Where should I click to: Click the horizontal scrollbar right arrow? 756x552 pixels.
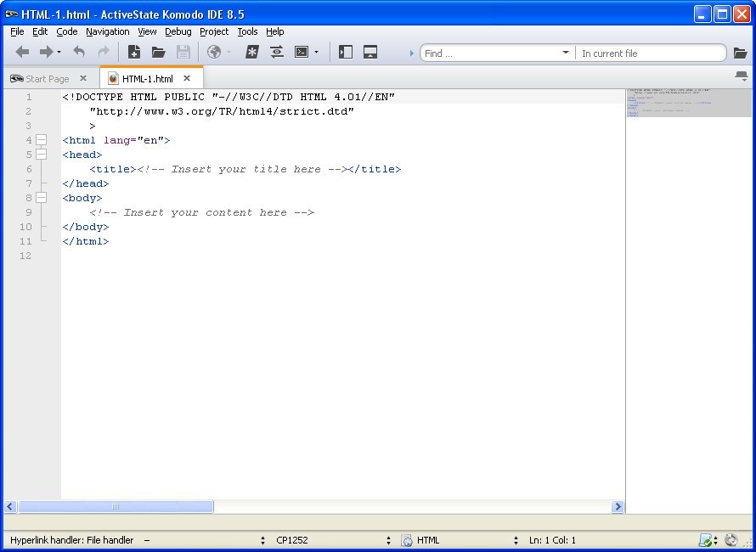pos(618,507)
